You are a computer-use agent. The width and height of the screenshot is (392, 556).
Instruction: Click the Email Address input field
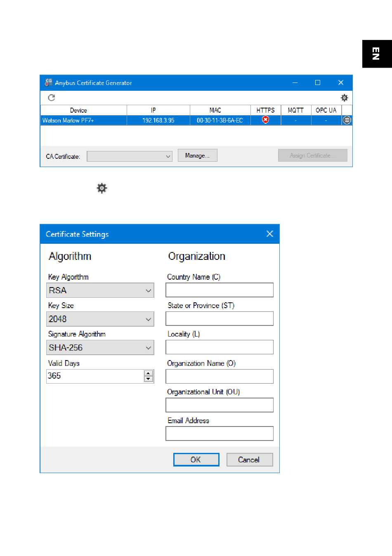coord(220,433)
